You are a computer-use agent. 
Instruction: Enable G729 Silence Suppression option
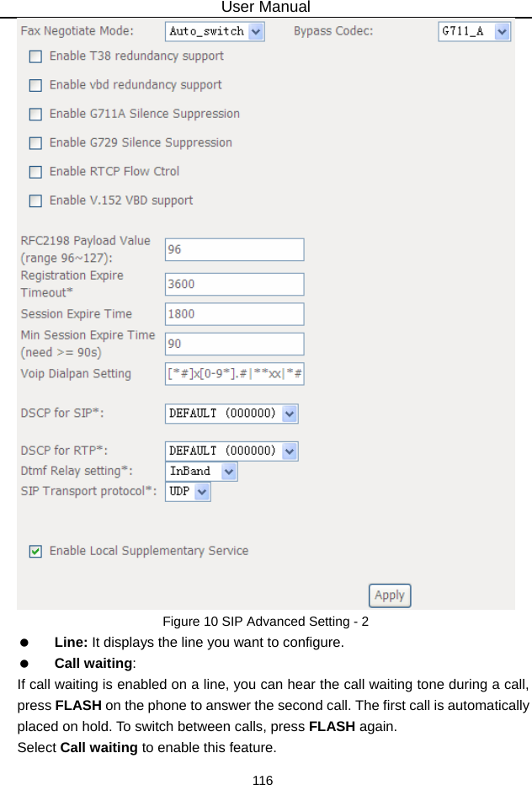35,143
